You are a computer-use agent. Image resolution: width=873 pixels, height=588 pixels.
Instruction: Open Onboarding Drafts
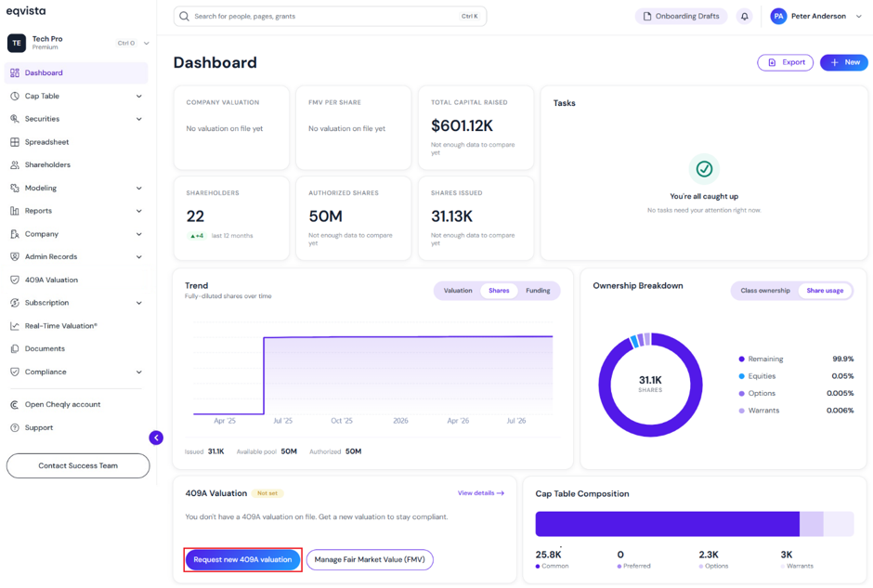[681, 16]
